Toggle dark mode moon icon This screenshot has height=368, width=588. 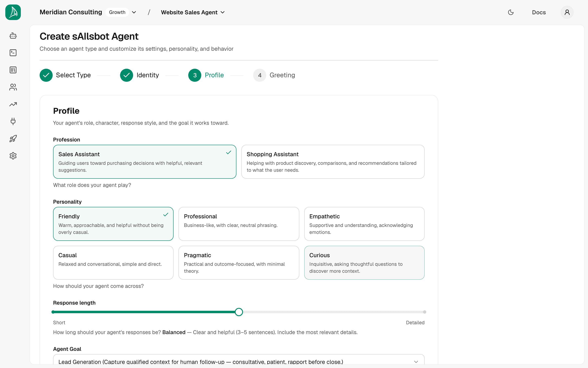pyautogui.click(x=511, y=12)
